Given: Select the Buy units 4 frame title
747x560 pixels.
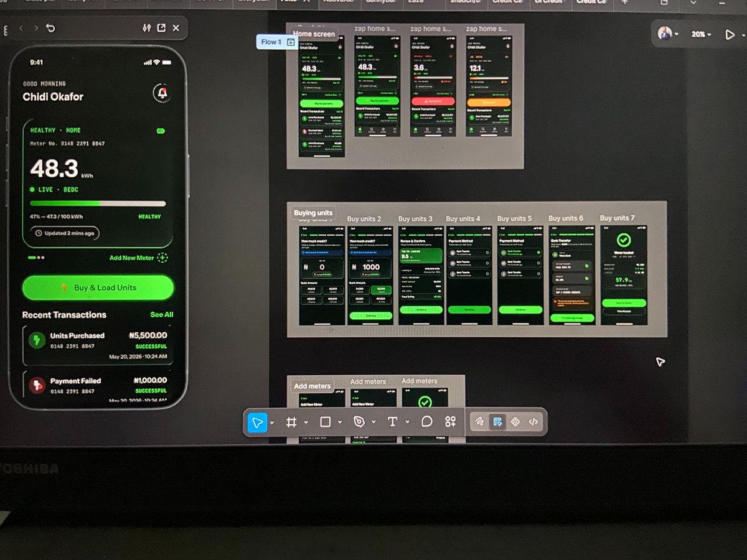Looking at the screenshot, I should pos(463,219).
